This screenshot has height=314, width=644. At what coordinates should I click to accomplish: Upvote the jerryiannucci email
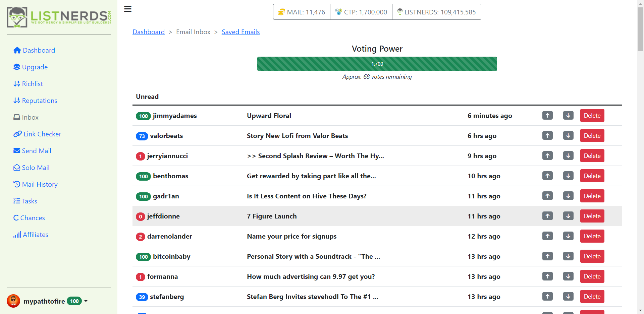(547, 156)
